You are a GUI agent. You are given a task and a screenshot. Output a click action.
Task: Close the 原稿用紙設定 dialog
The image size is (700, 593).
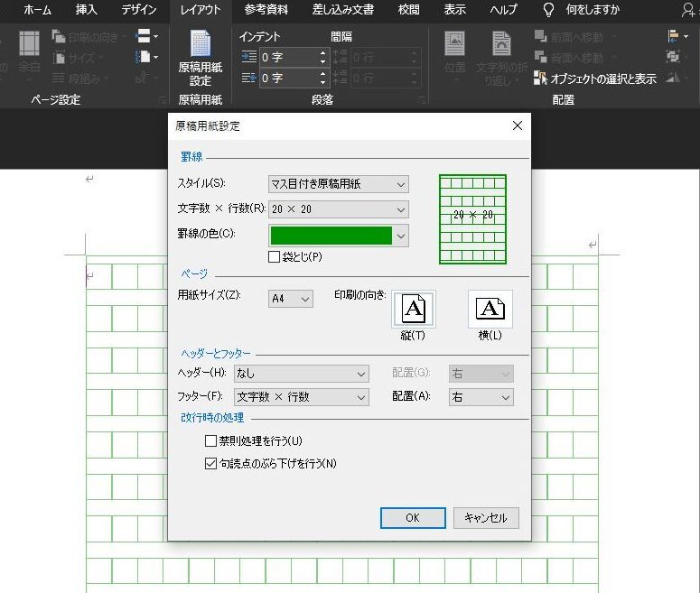tap(518, 125)
